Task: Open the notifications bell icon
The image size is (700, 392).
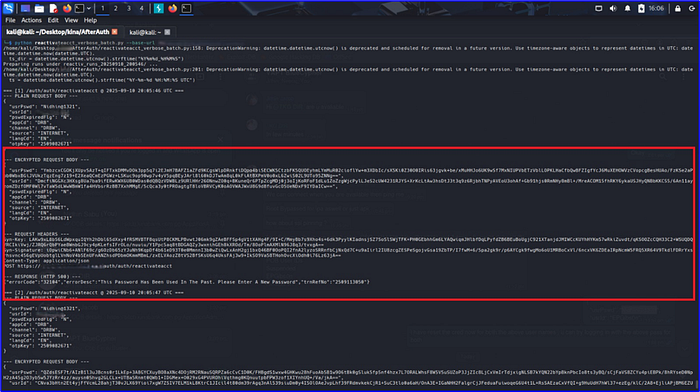Action: pos(627,8)
